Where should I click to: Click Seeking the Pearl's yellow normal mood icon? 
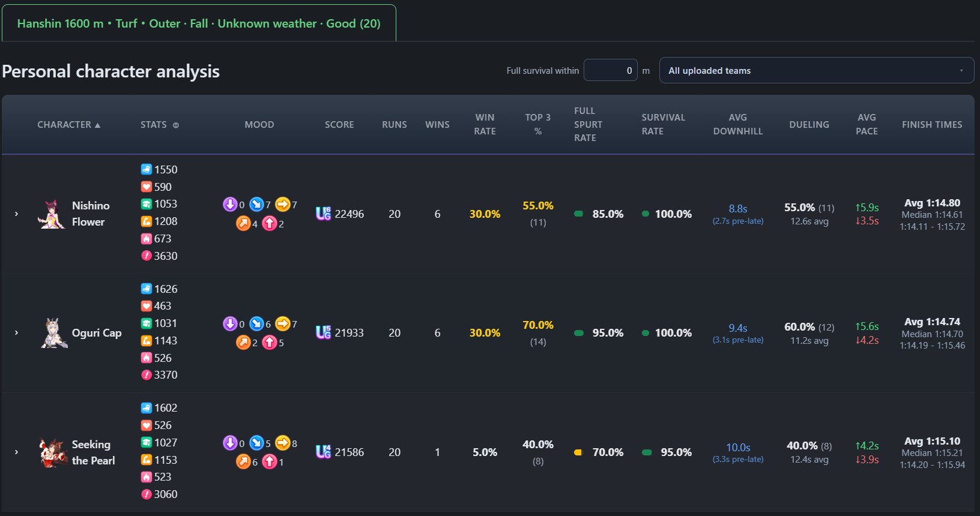[283, 443]
